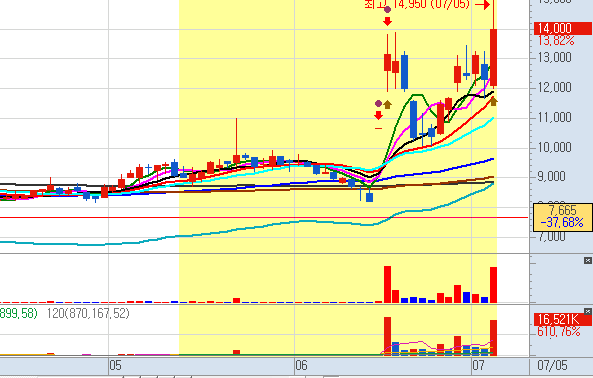The image size is (593, 378).
Task: Click the red 14,000 current price tag
Action: [x=562, y=28]
